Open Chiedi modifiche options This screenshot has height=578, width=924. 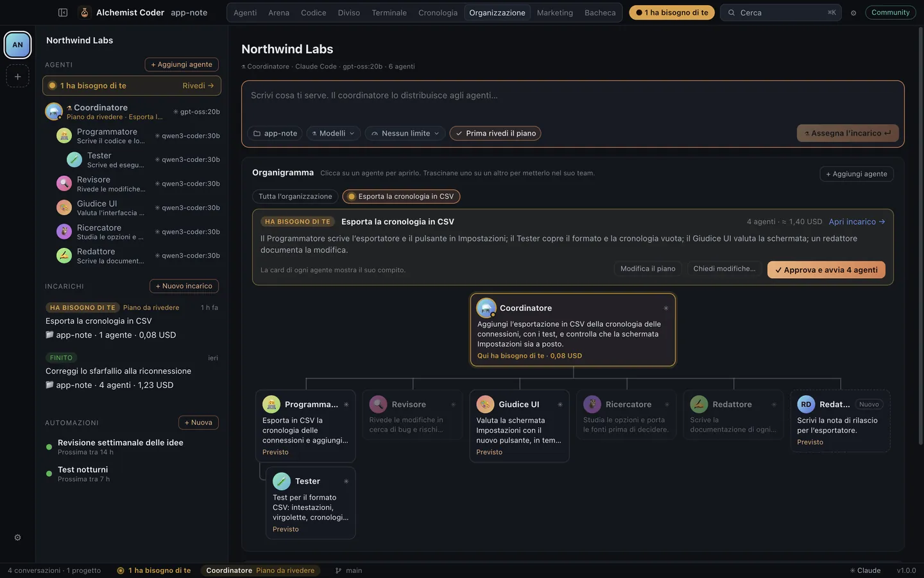[724, 268]
